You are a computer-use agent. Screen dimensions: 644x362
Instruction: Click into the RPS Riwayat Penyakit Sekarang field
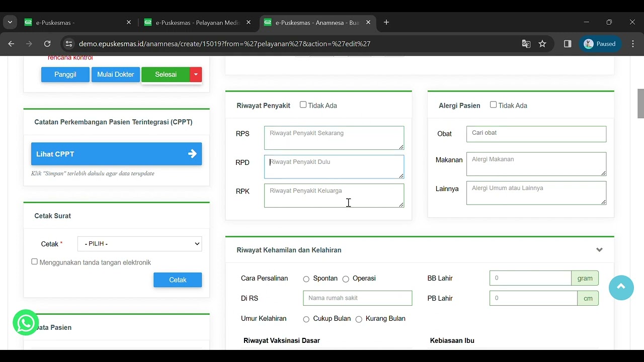(x=334, y=138)
